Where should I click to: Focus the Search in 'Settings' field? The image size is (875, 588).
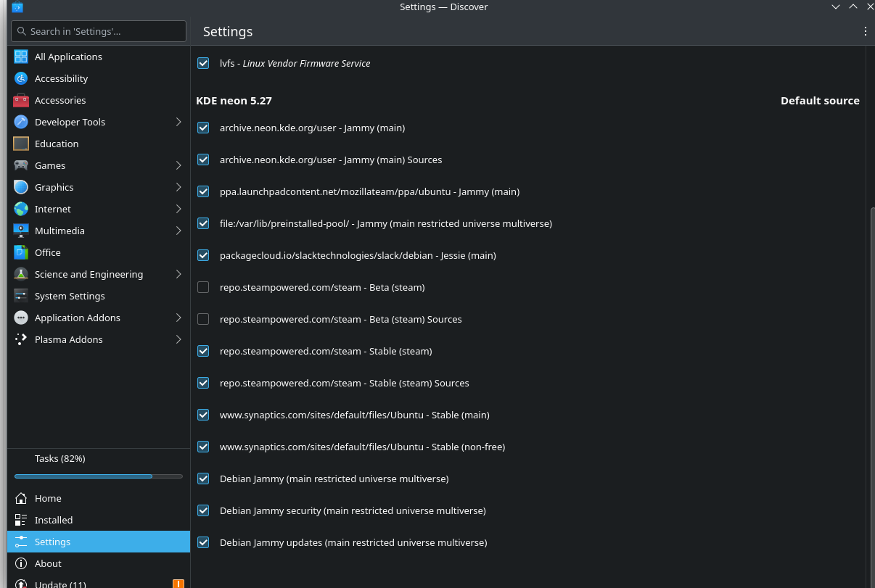(x=99, y=31)
